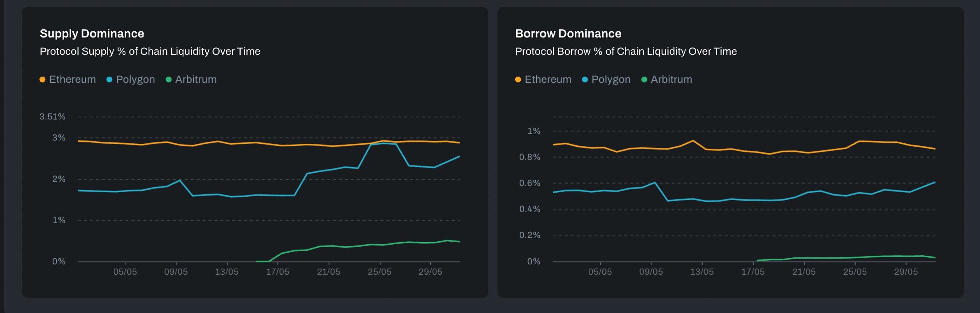Toggle Ethereum series label in Borrow Dominance chart
Viewport: 980px width, 313px height.
(x=548, y=79)
